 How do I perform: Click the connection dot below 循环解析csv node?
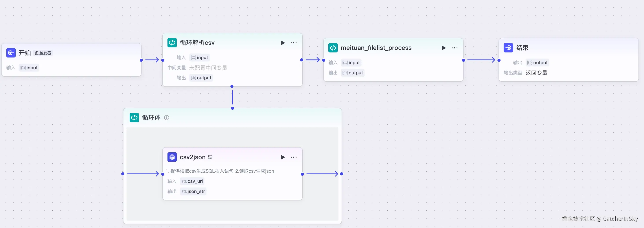pyautogui.click(x=232, y=86)
